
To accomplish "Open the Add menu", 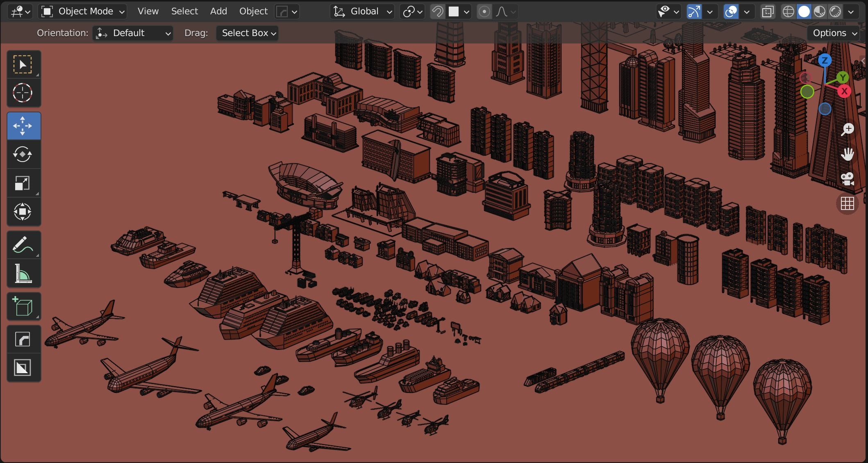I will point(218,11).
